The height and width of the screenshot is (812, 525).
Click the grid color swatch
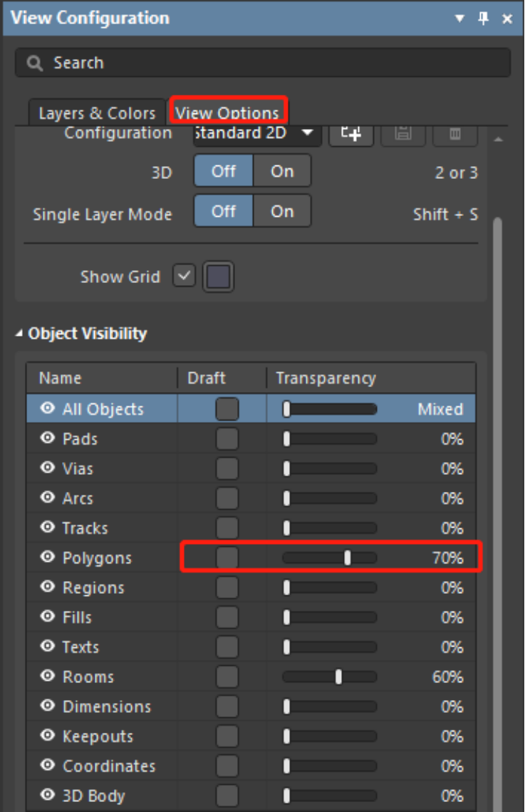(x=219, y=277)
